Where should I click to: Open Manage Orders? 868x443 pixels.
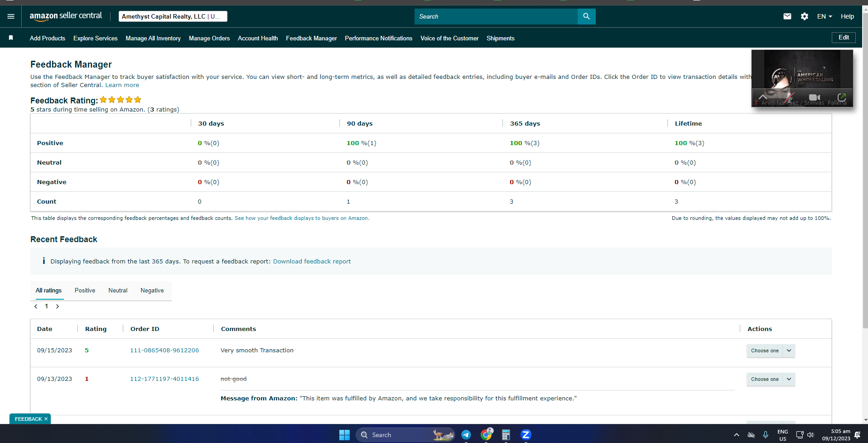click(209, 38)
